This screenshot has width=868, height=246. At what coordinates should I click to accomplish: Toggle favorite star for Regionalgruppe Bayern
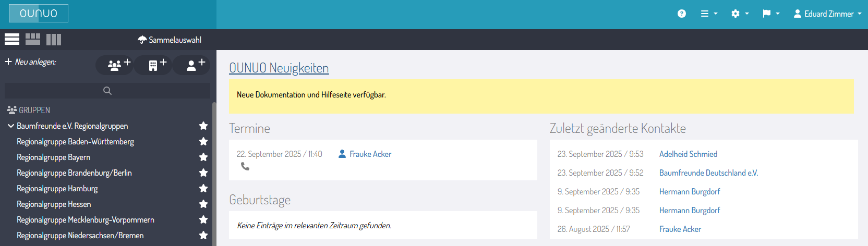click(x=203, y=157)
